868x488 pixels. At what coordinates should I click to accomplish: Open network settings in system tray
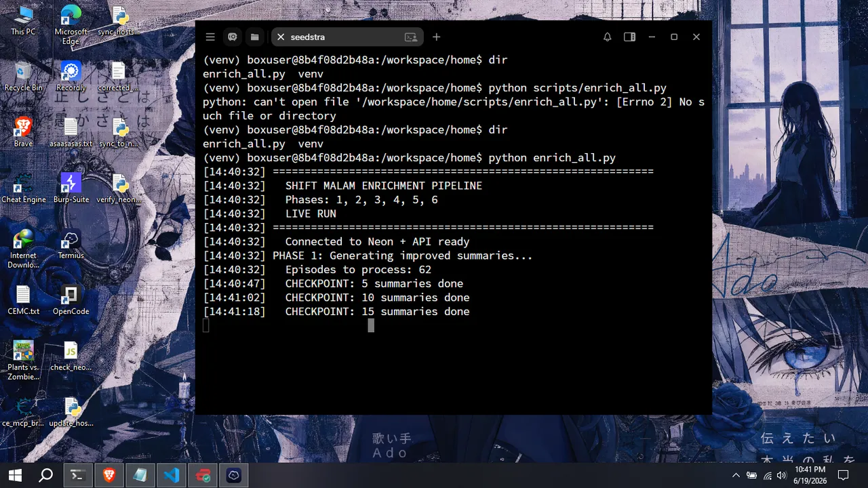tap(767, 476)
